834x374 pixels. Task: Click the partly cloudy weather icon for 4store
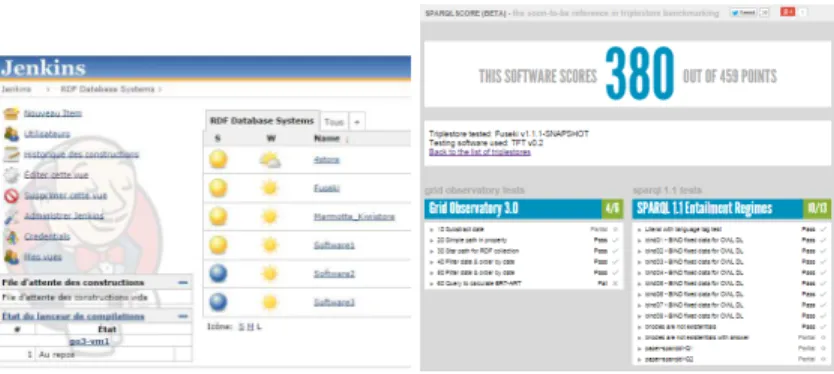tap(270, 160)
